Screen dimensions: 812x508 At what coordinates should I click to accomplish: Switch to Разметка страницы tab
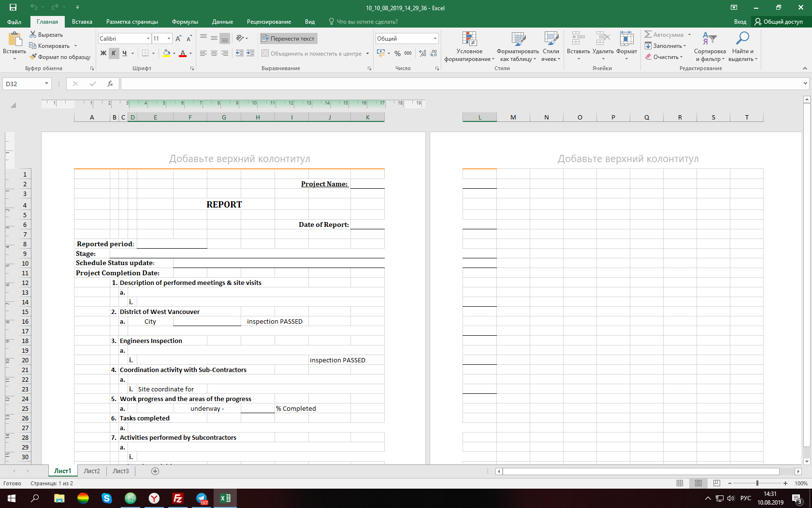click(x=132, y=22)
